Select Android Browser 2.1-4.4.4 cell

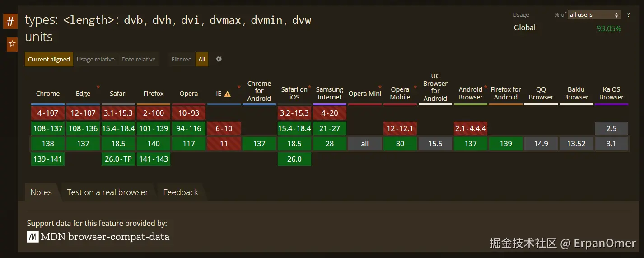click(x=471, y=128)
